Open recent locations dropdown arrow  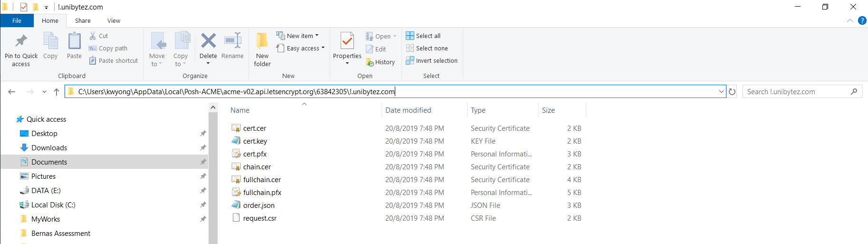pos(44,92)
